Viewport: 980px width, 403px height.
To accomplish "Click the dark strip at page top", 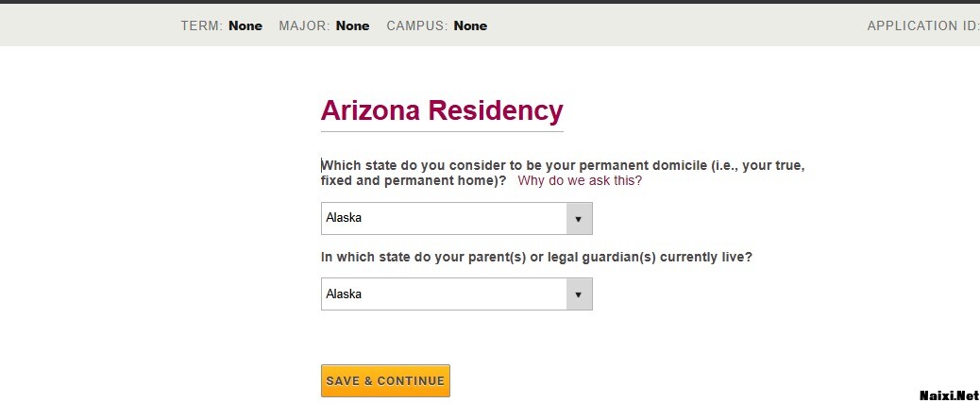I will (x=490, y=2).
